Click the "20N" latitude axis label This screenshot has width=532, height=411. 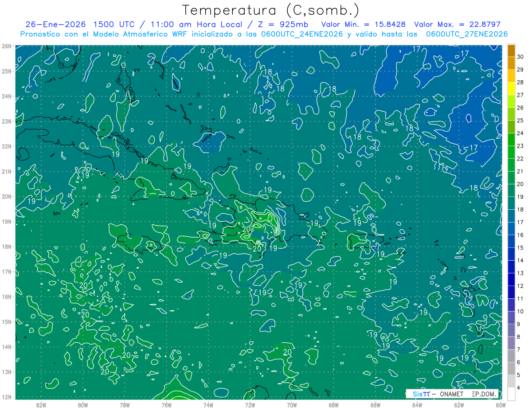(x=6, y=196)
